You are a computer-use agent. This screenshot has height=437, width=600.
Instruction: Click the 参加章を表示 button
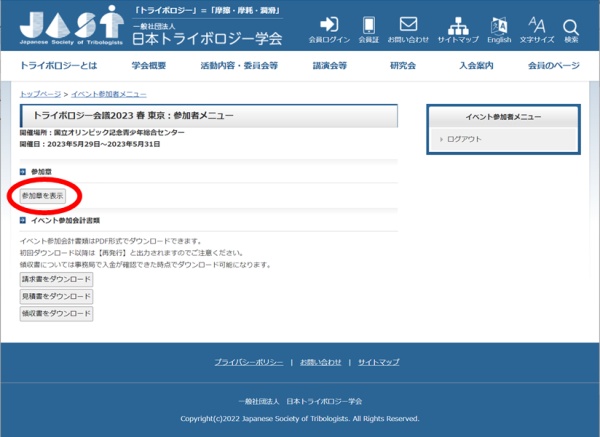pyautogui.click(x=43, y=196)
